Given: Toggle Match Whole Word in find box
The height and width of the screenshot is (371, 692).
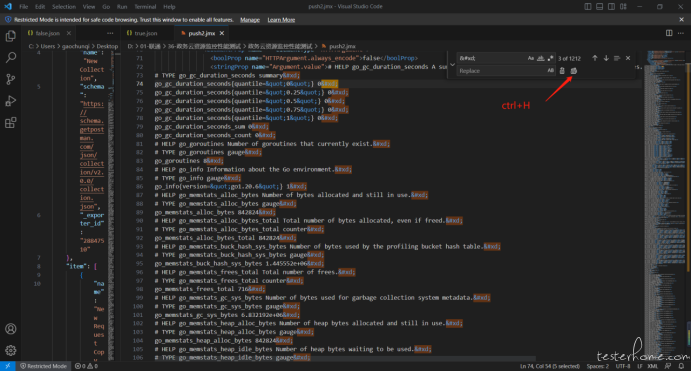Looking at the screenshot, I should tap(540, 58).
